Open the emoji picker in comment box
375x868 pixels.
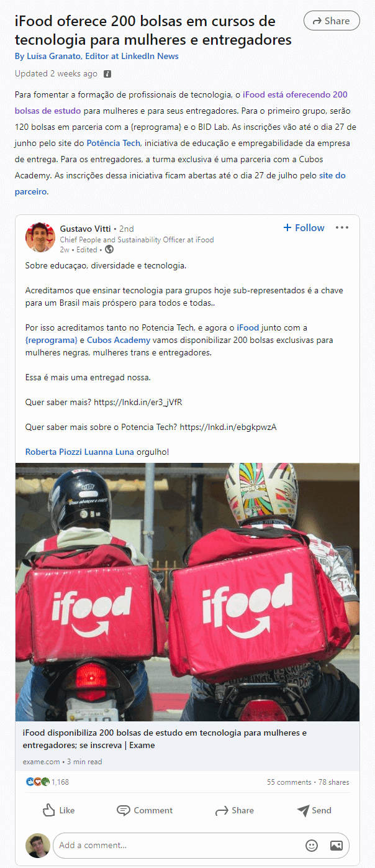click(x=312, y=846)
